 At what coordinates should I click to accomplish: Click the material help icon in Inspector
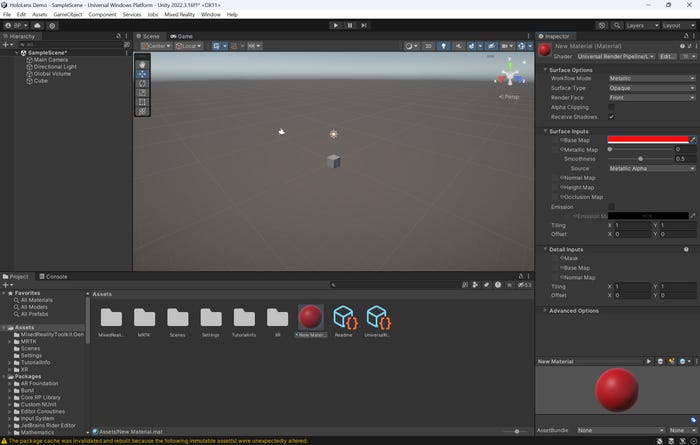pos(682,46)
